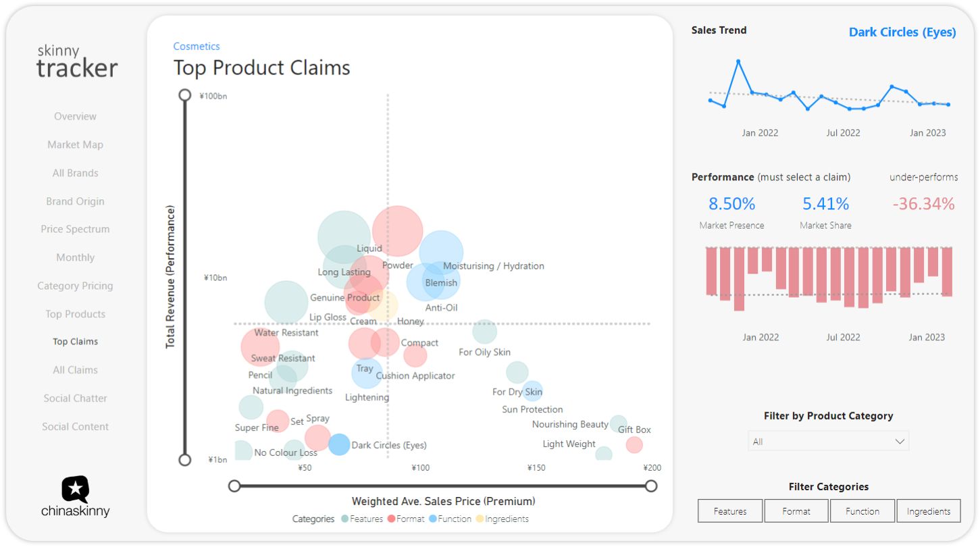The width and height of the screenshot is (980, 547).
Task: Open the Product Category dropdown showing All
Action: [828, 442]
